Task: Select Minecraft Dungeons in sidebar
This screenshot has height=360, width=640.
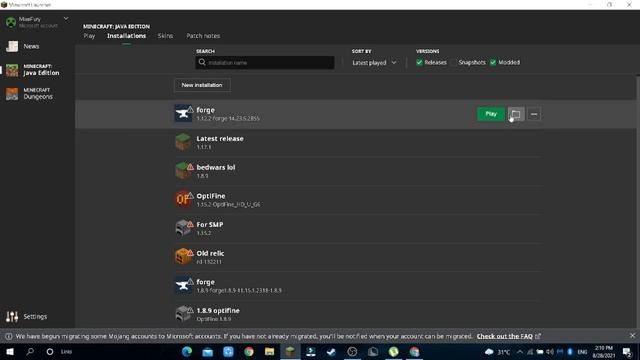Action: point(37,93)
